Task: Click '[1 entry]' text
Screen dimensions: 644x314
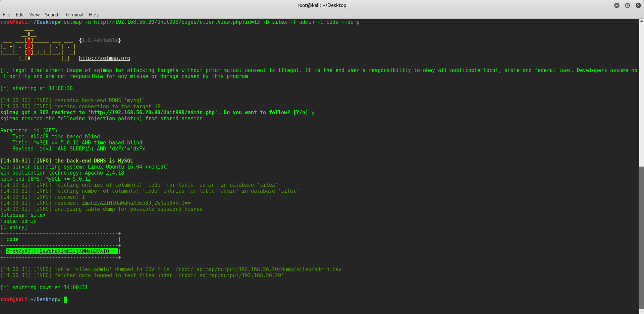Action: pos(14,227)
